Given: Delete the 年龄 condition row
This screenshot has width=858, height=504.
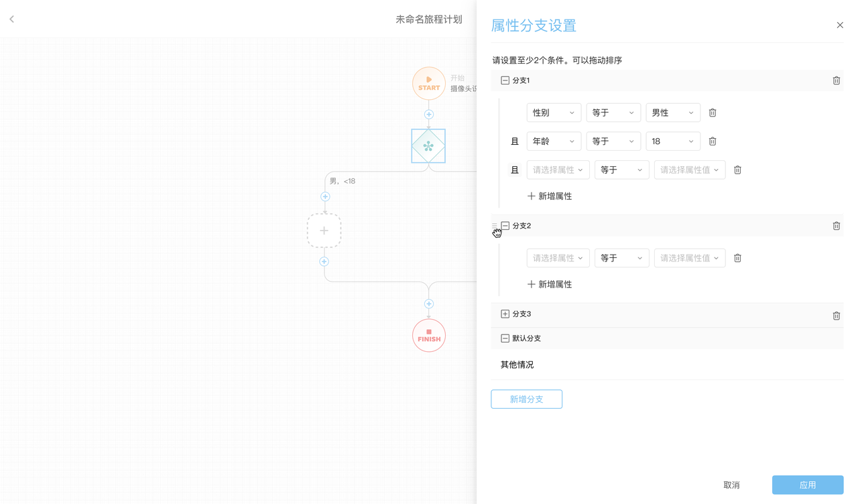Looking at the screenshot, I should [713, 141].
